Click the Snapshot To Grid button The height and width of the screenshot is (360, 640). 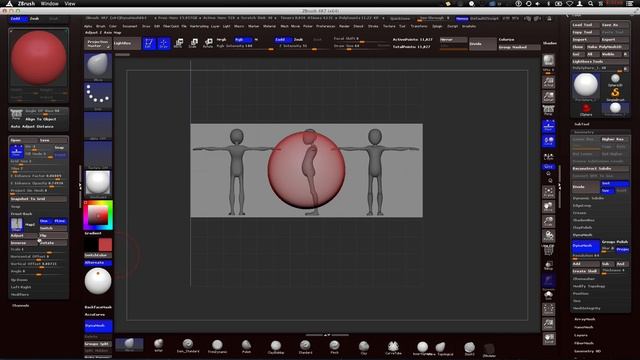[x=38, y=199]
